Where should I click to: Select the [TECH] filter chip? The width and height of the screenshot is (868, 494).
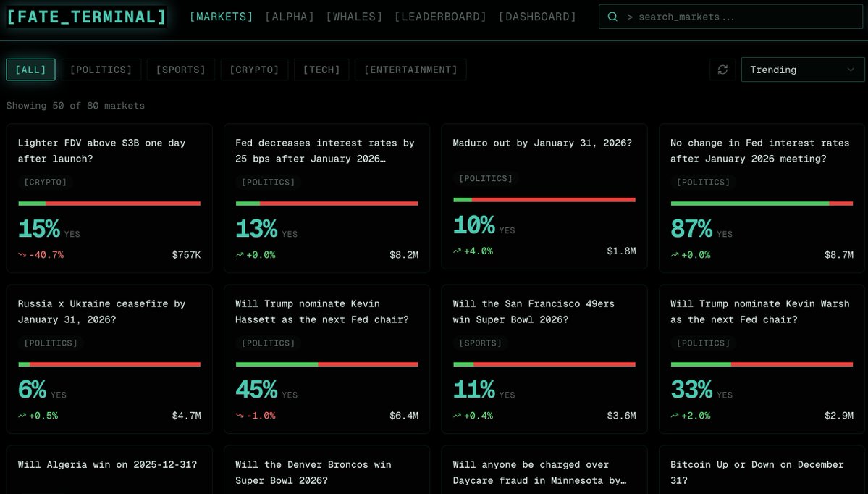pyautogui.click(x=321, y=70)
